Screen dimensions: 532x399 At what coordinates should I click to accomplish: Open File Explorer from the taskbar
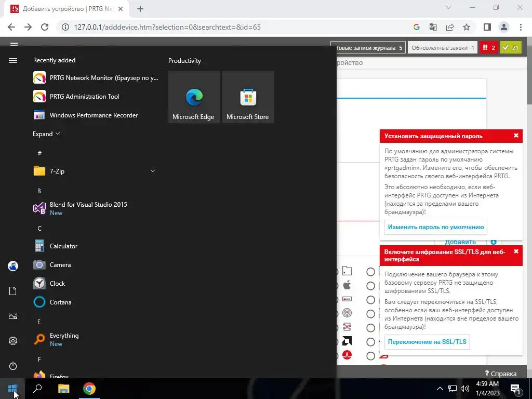(x=63, y=389)
